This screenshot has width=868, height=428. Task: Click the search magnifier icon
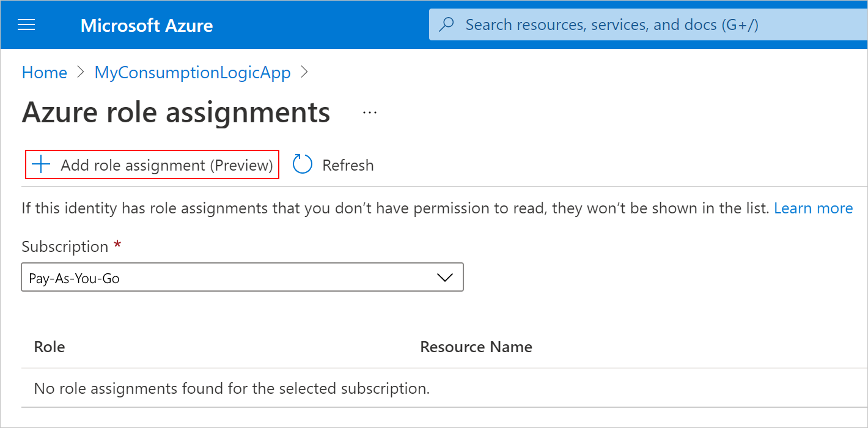[x=447, y=25]
